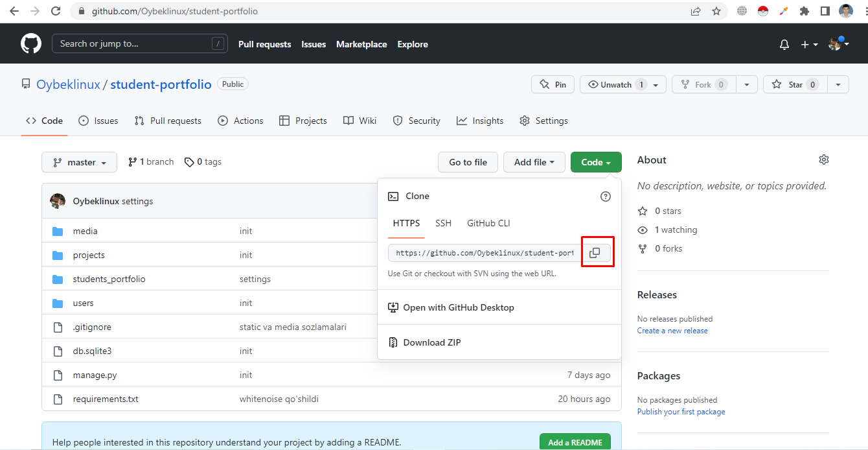Viewport: 868px width, 450px height.
Task: Reload the page in the browser
Action: [x=56, y=11]
